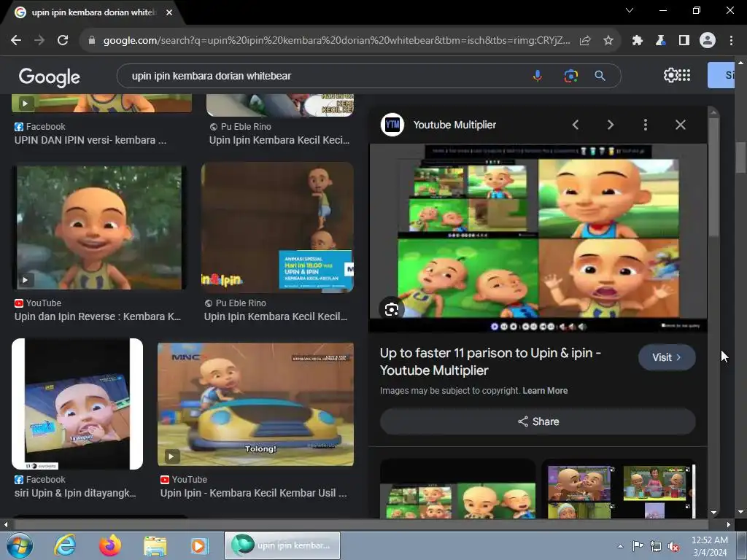Screen dimensions: 747x560
Task: Open the tab search chevron in title bar
Action: click(630, 10)
